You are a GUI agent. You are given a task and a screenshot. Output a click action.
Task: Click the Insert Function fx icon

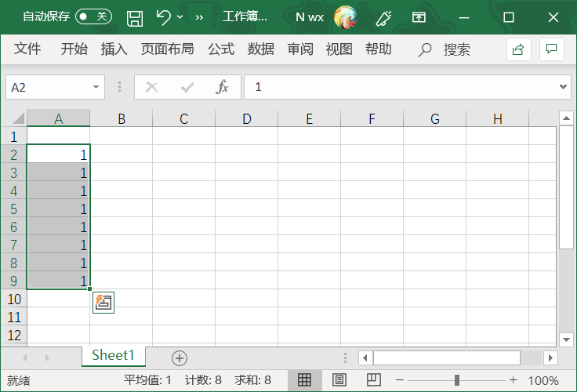click(222, 87)
